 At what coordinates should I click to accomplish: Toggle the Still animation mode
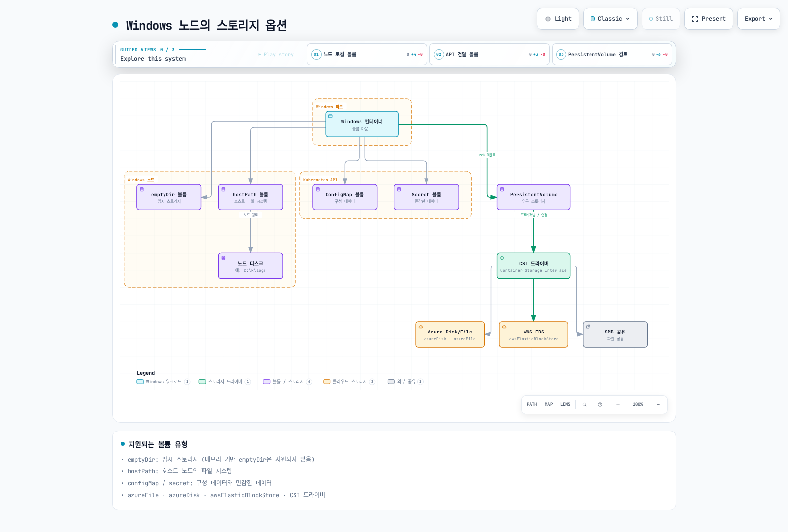click(660, 19)
